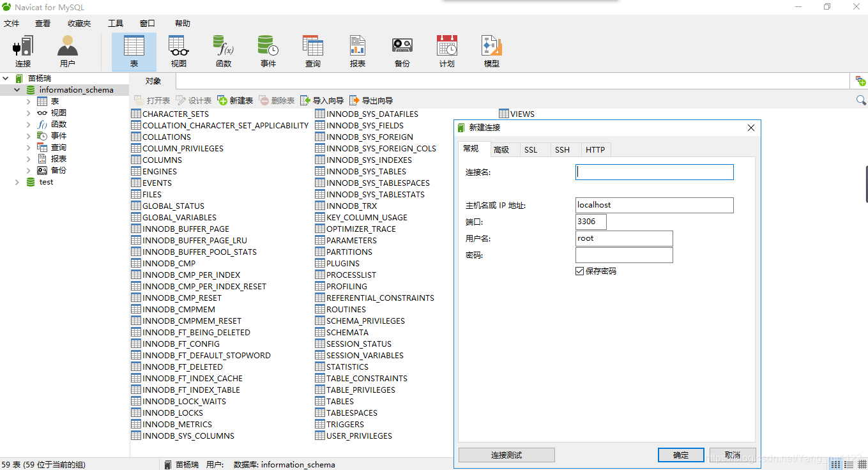Click the add-tab icon beside the object tab bar

(861, 80)
